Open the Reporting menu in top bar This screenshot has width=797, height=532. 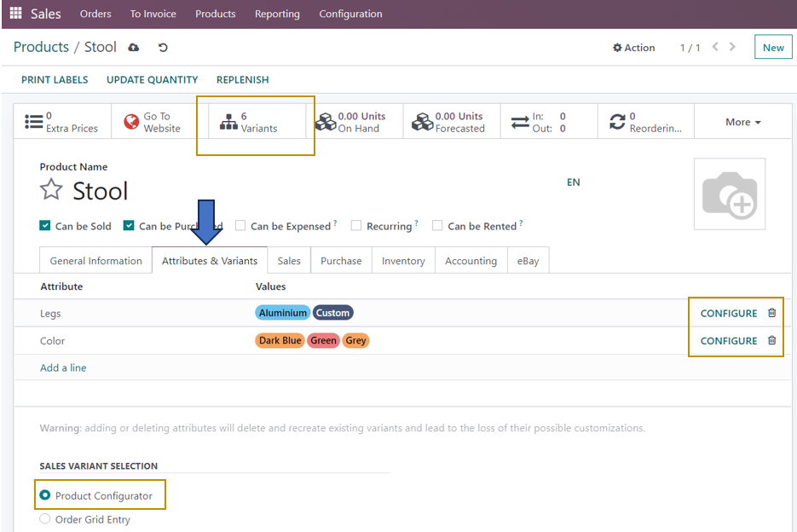(x=277, y=14)
